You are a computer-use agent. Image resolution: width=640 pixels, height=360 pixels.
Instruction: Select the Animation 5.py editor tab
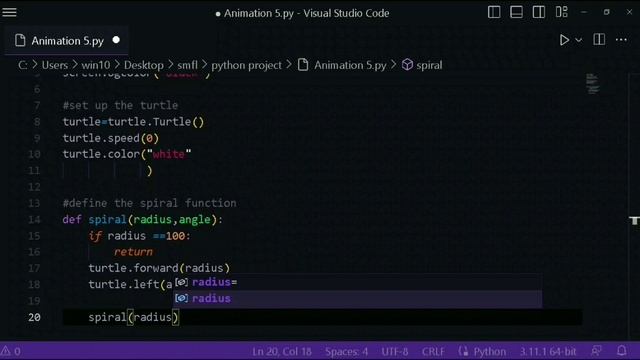click(67, 41)
